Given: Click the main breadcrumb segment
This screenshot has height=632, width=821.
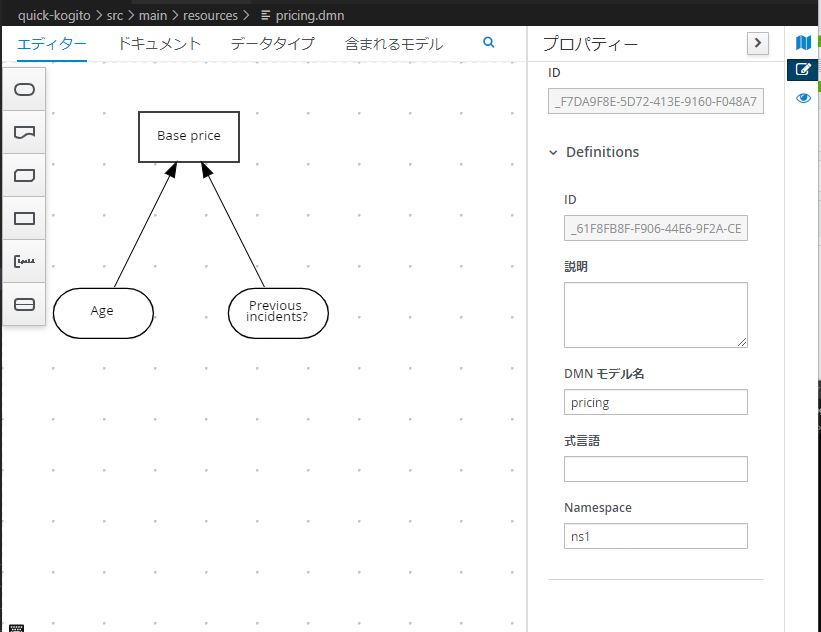Looking at the screenshot, I should click(153, 16).
